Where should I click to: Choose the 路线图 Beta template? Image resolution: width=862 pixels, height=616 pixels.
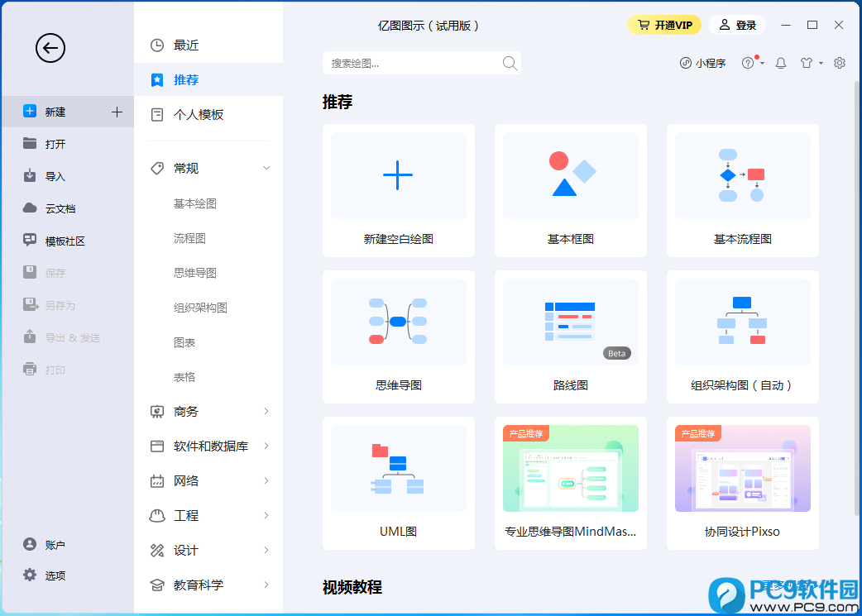tap(571, 337)
